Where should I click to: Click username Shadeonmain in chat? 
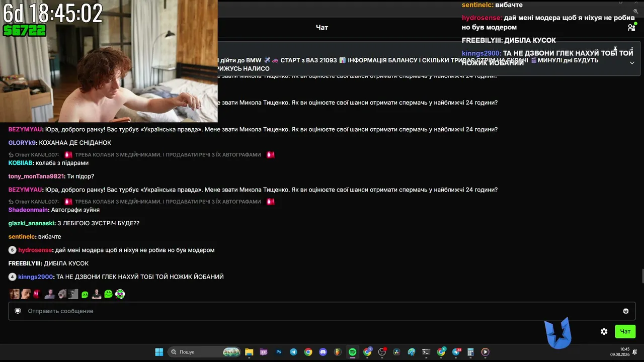(28, 210)
